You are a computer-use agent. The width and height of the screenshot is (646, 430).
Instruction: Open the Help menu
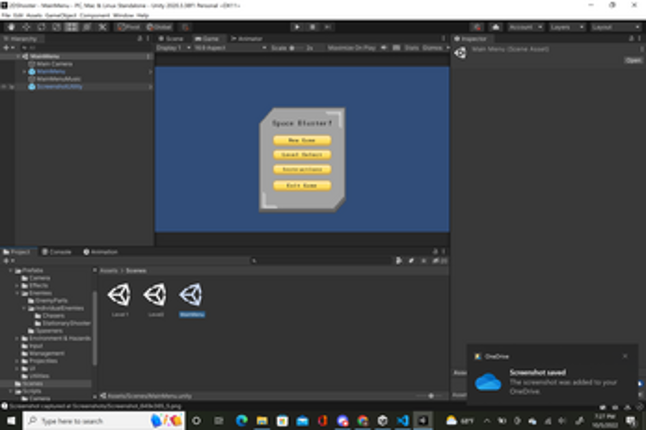[x=143, y=15]
